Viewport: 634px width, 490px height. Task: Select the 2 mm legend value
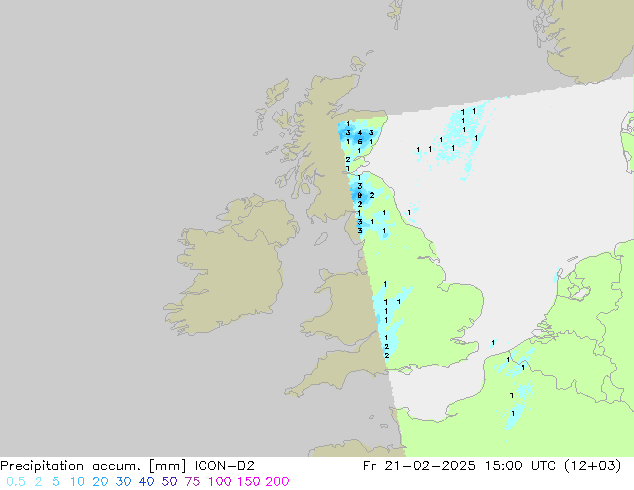(x=38, y=482)
